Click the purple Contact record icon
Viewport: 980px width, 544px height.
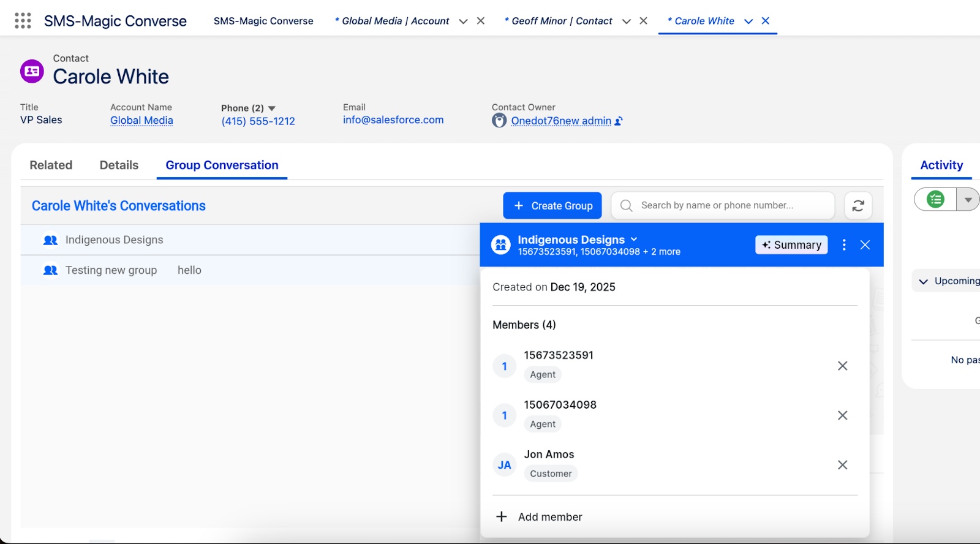[32, 71]
